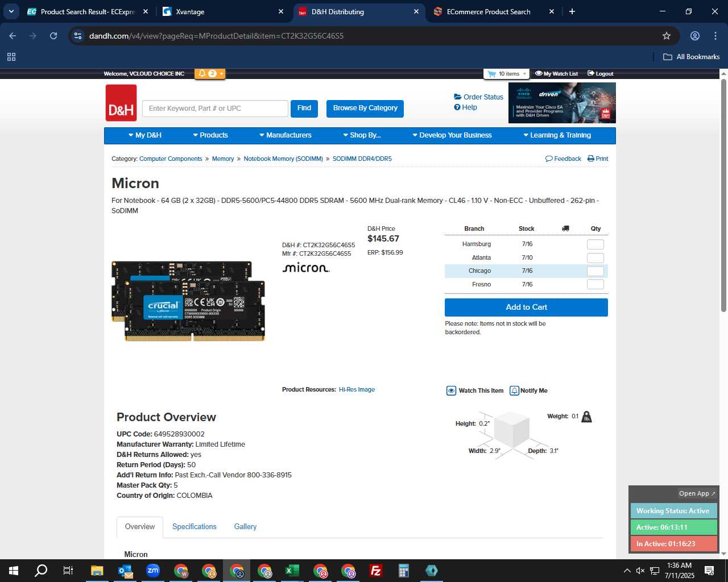Open the notification bell dropdown
This screenshot has width=728, height=582.
click(210, 73)
